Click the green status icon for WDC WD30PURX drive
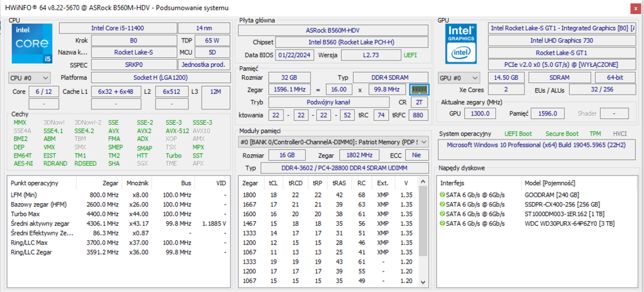Screen dimensions: 644x292 click(x=442, y=224)
